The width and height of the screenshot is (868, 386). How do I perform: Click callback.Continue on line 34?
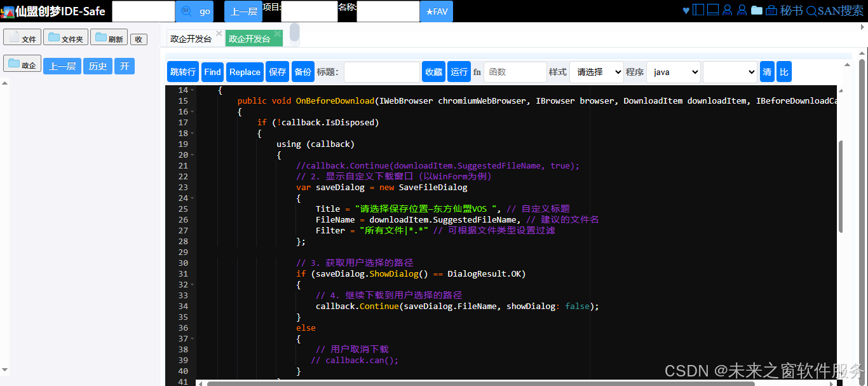click(357, 307)
